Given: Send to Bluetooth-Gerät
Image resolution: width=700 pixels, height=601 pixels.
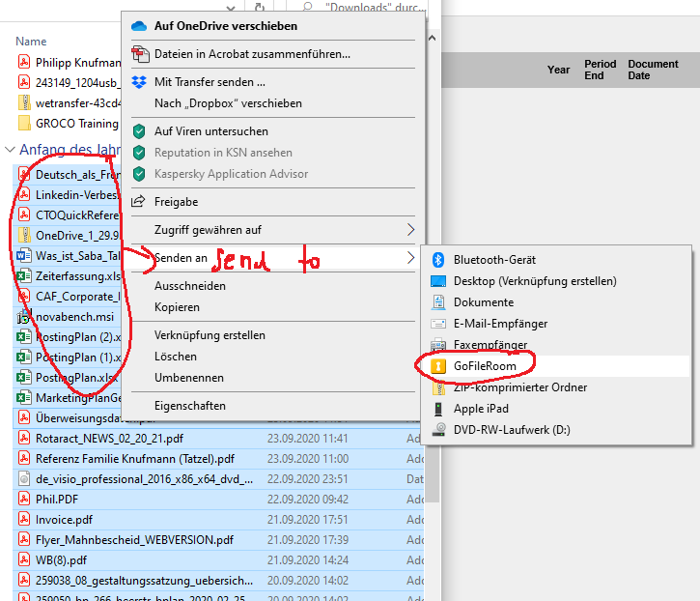Looking at the screenshot, I should click(556, 260).
